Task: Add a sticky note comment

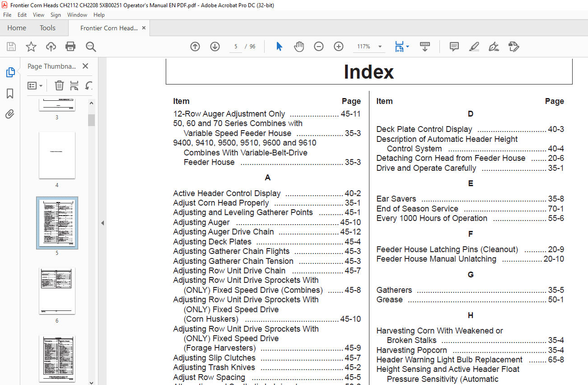Action: (x=454, y=47)
